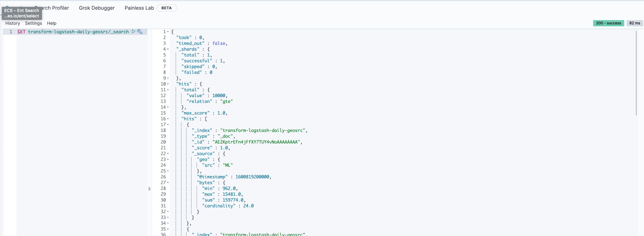Click the 82 ms response time badge
Viewport: 644px width, 236px height.
[634, 23]
